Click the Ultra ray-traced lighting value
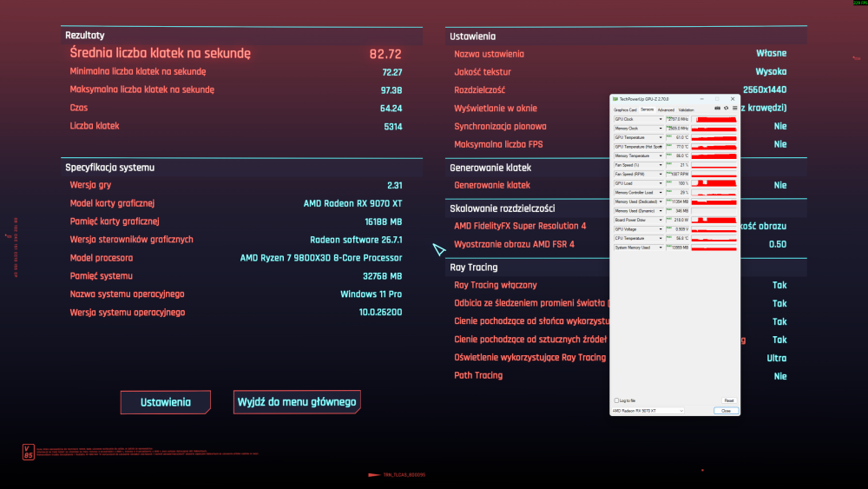 (777, 359)
